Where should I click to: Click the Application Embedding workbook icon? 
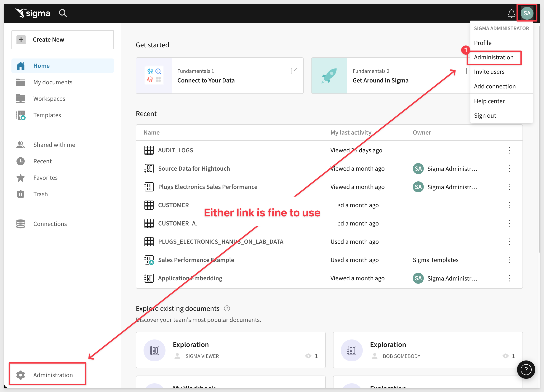(x=149, y=278)
